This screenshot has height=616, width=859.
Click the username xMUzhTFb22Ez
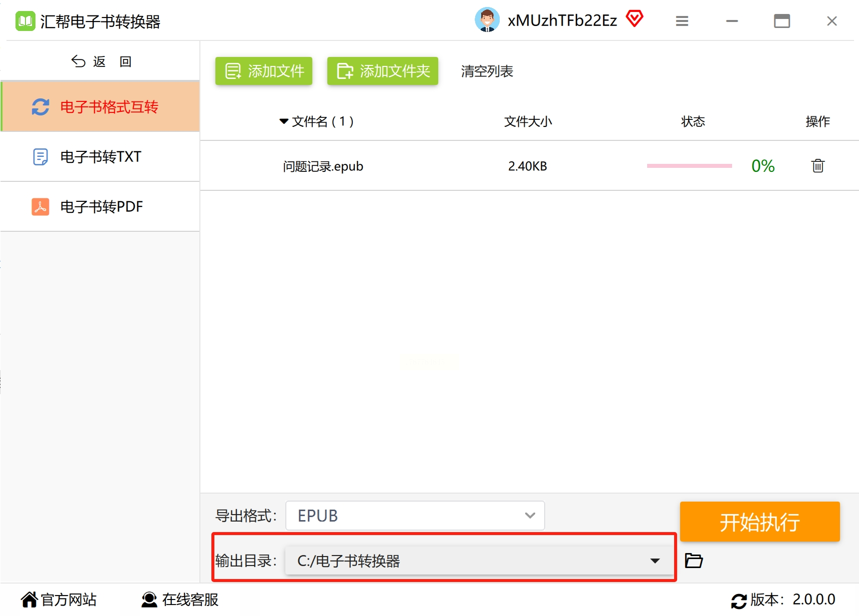click(562, 20)
